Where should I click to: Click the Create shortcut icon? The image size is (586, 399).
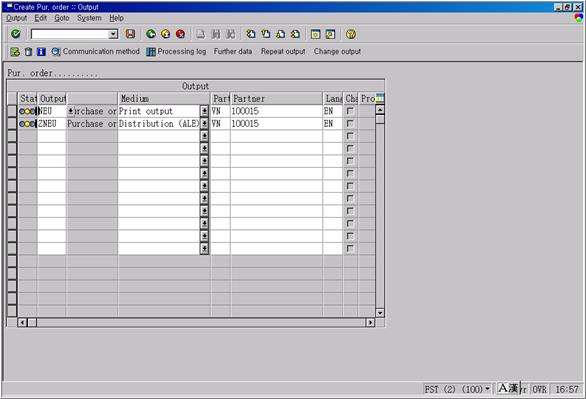(x=330, y=34)
